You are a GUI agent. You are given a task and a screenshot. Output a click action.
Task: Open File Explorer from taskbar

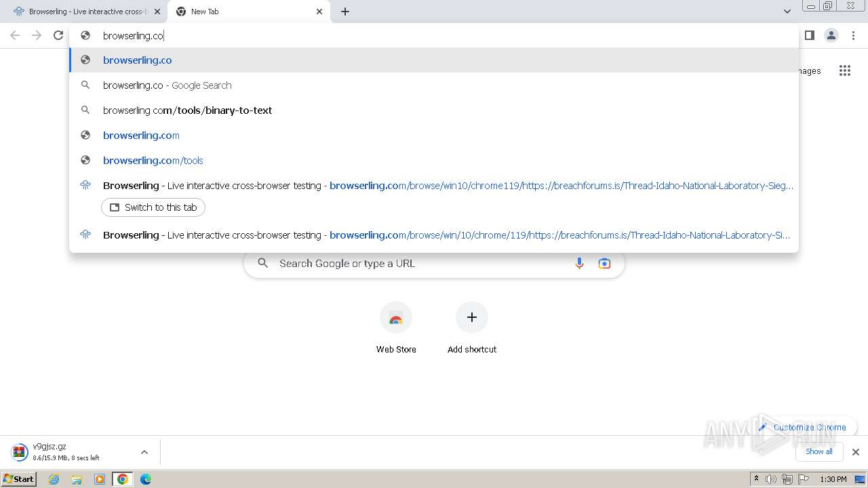[77, 479]
